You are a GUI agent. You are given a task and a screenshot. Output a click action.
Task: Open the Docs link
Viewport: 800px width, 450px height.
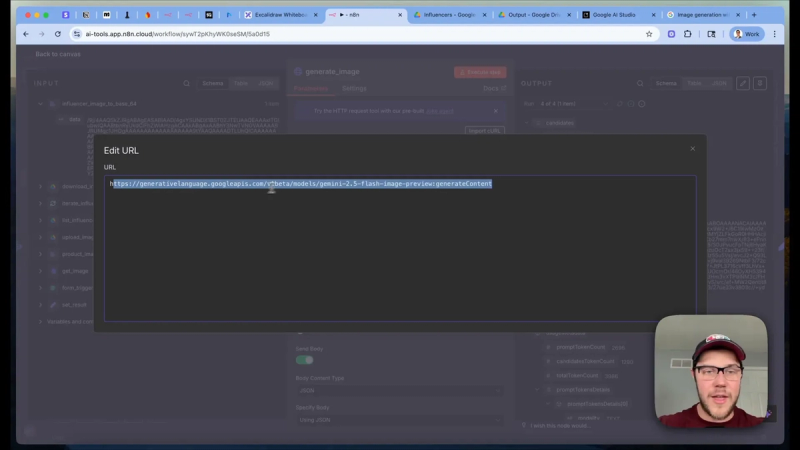[494, 88]
